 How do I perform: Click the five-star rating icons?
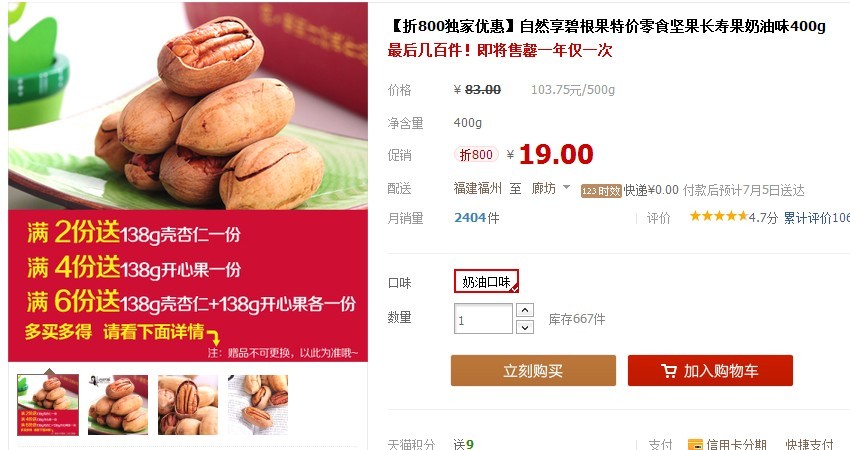pyautogui.click(x=718, y=216)
